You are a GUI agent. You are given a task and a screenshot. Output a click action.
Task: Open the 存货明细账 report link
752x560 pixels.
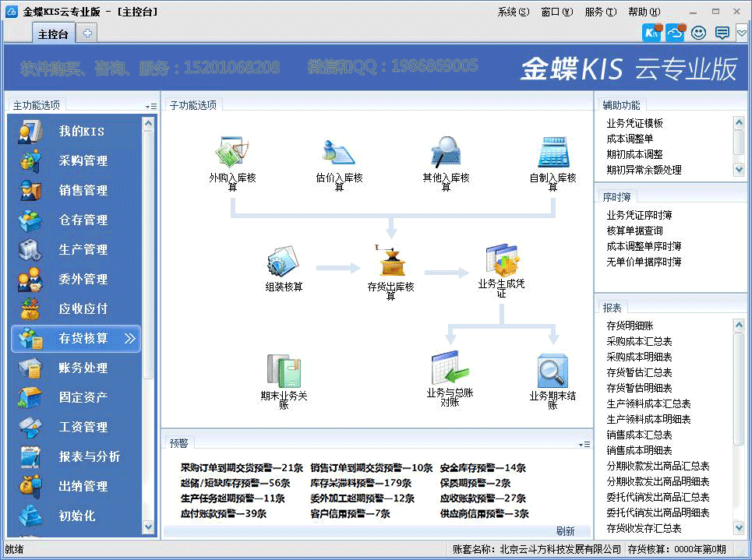click(x=630, y=326)
